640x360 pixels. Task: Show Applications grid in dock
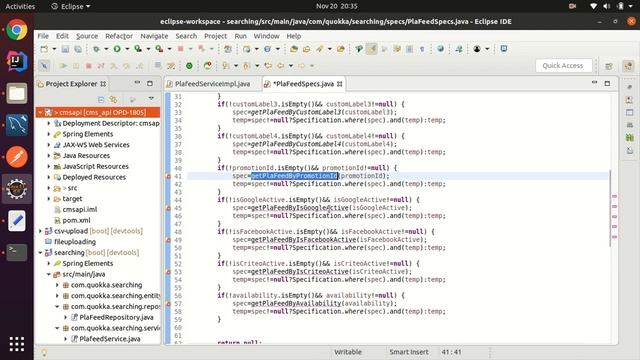point(17,344)
